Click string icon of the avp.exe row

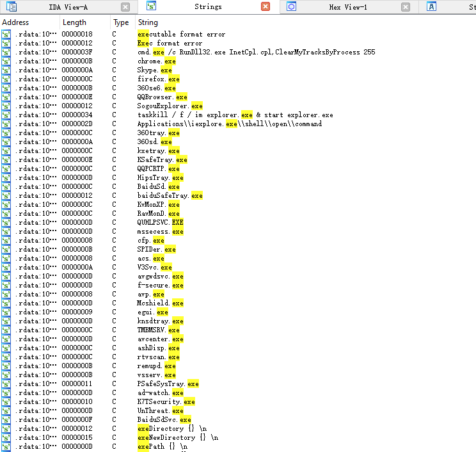[6, 294]
